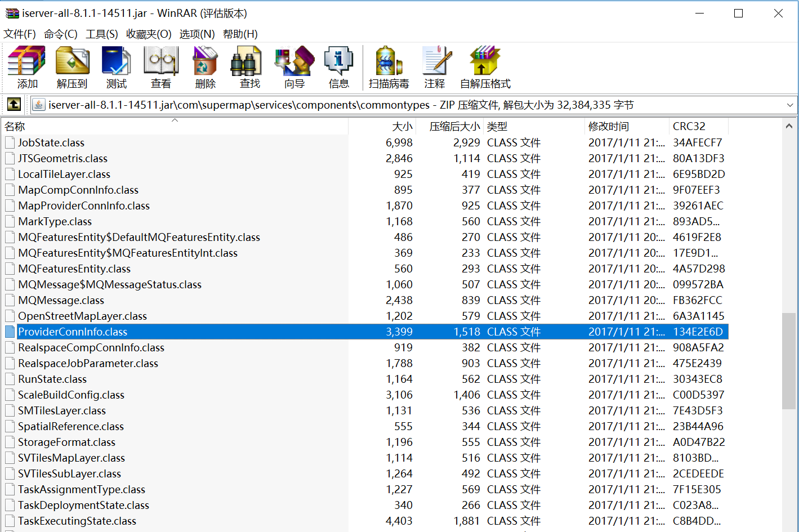
Task: Click packed size value 1,881
Action: pyautogui.click(x=467, y=521)
